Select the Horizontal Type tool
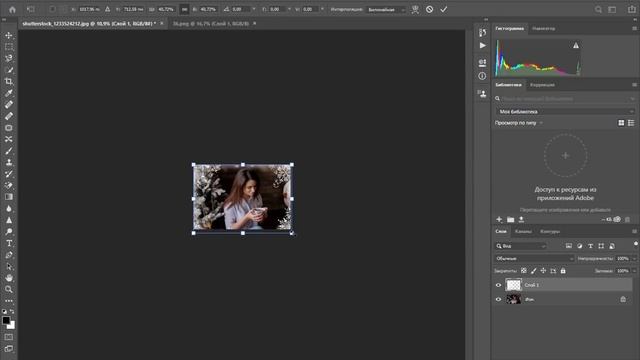Screen dimensions: 640x360 pos(9,243)
